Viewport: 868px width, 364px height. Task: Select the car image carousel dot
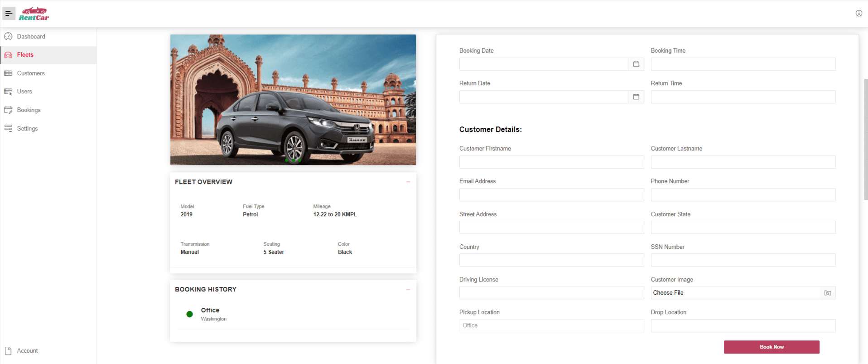tap(293, 160)
